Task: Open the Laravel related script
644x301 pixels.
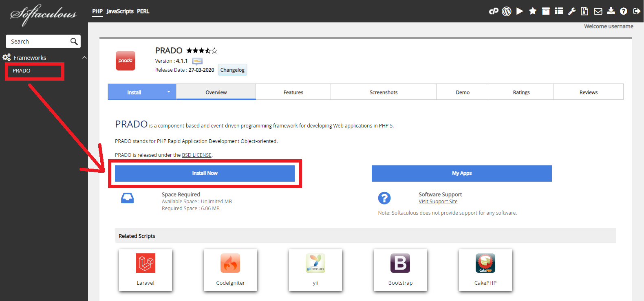Action: pos(146,270)
